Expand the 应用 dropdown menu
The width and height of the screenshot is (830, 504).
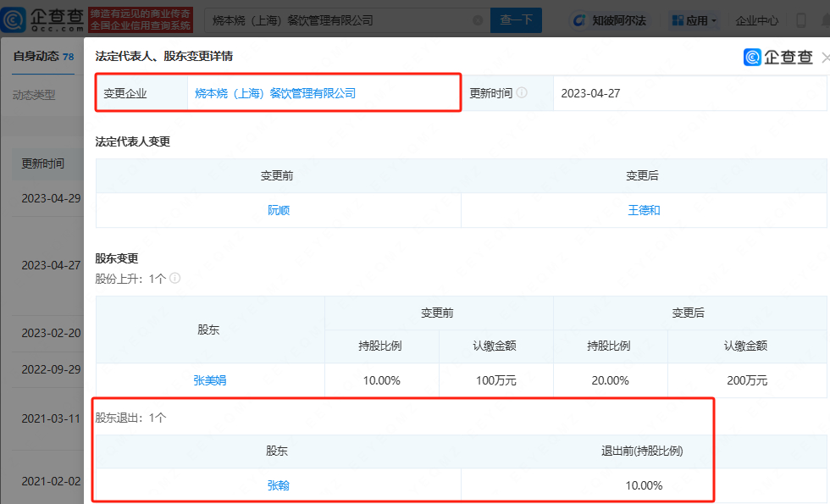(694, 20)
